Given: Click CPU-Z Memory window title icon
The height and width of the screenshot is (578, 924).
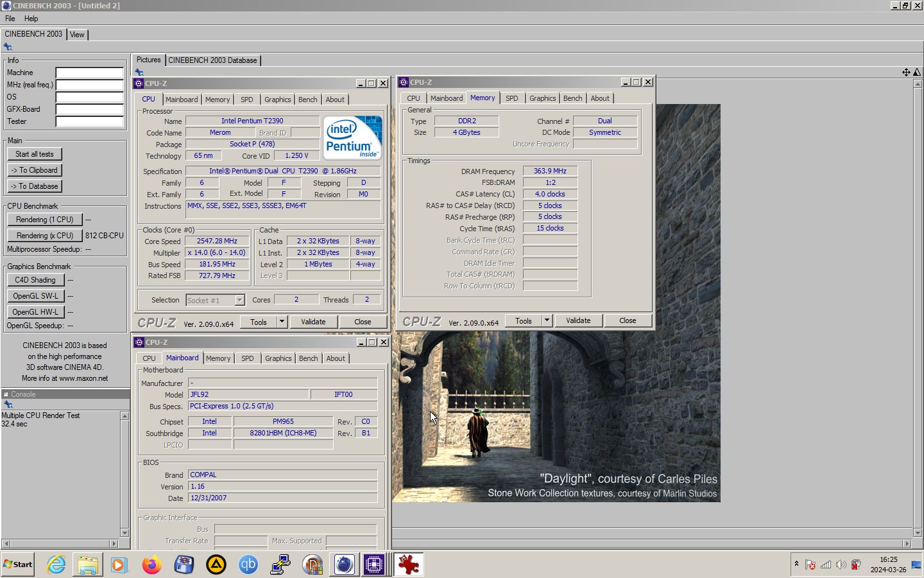Looking at the screenshot, I should point(404,82).
